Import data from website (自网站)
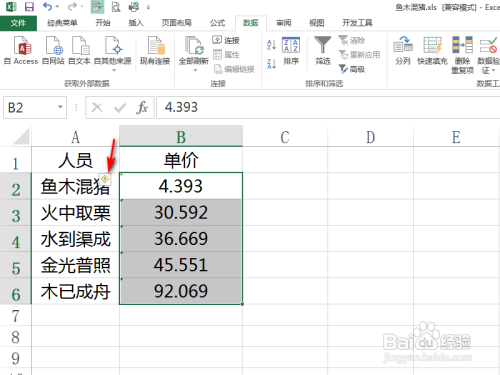The height and width of the screenshot is (375, 500). tap(53, 50)
